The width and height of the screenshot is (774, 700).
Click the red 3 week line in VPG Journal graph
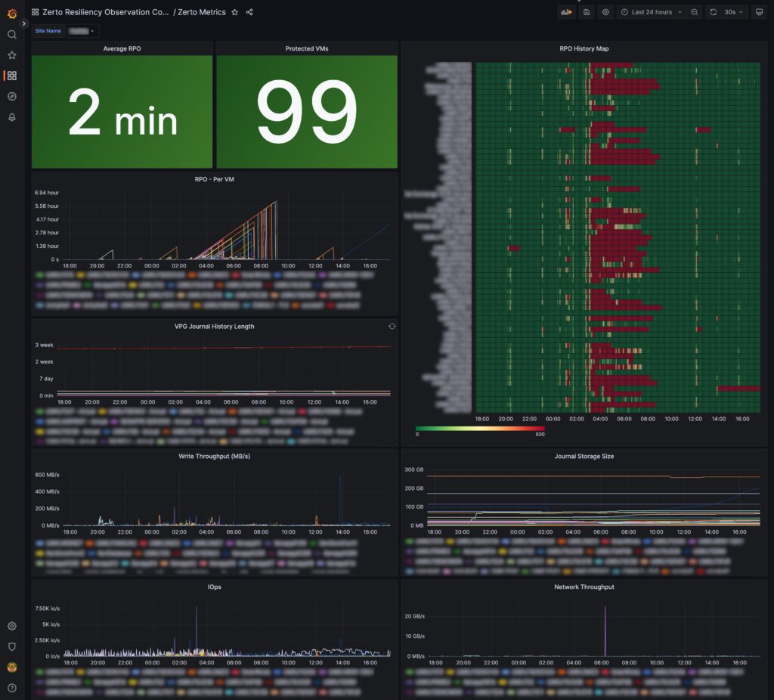pos(224,348)
